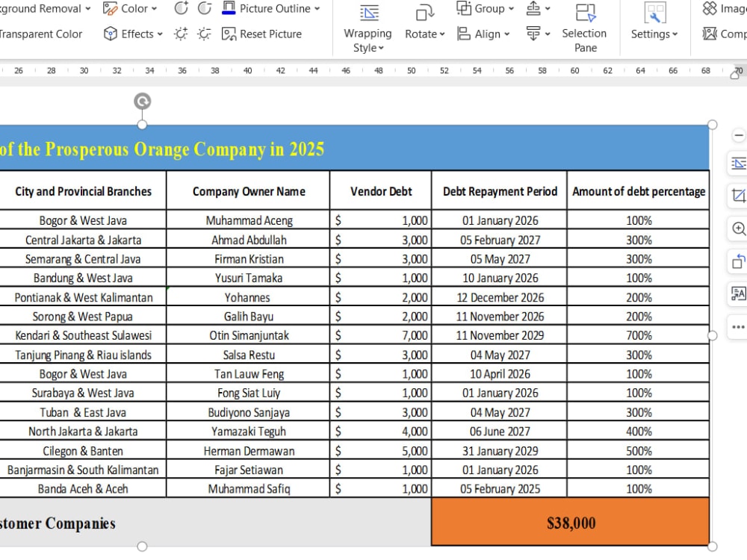Click the 'Fong Siat Luiy' cell

pyautogui.click(x=249, y=393)
